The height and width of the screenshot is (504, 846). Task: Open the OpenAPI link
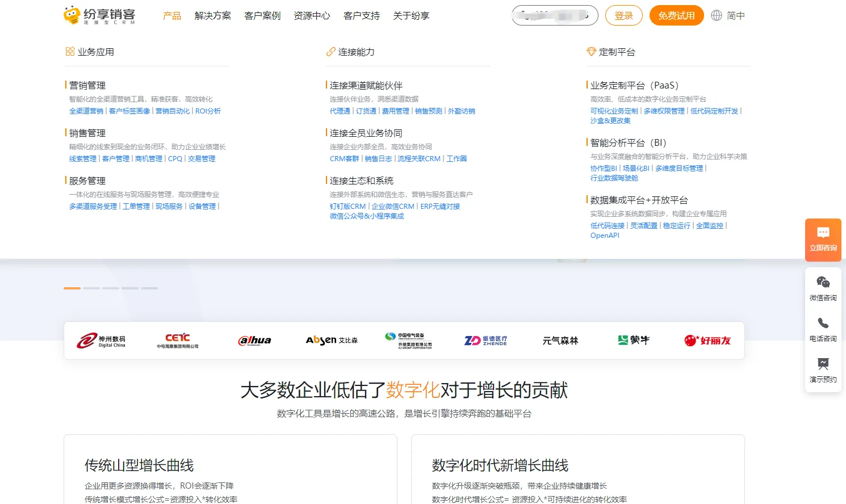click(605, 236)
